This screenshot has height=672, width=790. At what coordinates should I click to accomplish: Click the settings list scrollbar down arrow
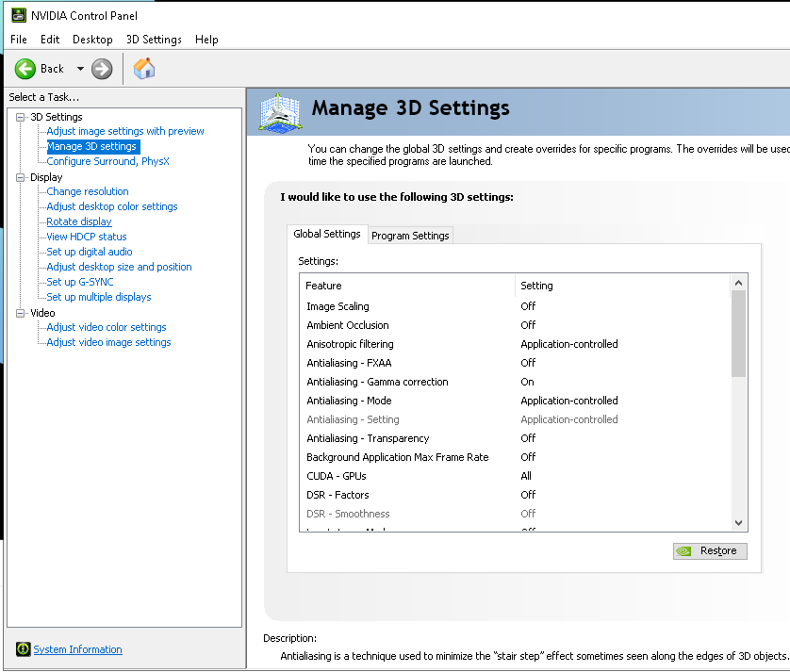point(738,523)
